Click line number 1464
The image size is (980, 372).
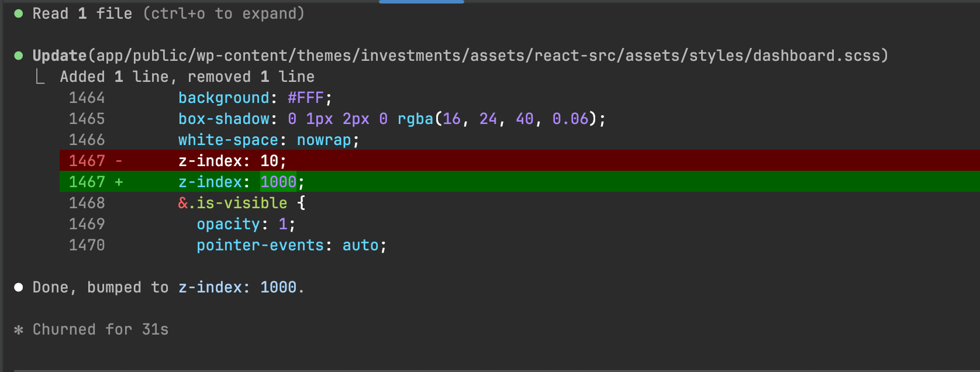[x=87, y=98]
